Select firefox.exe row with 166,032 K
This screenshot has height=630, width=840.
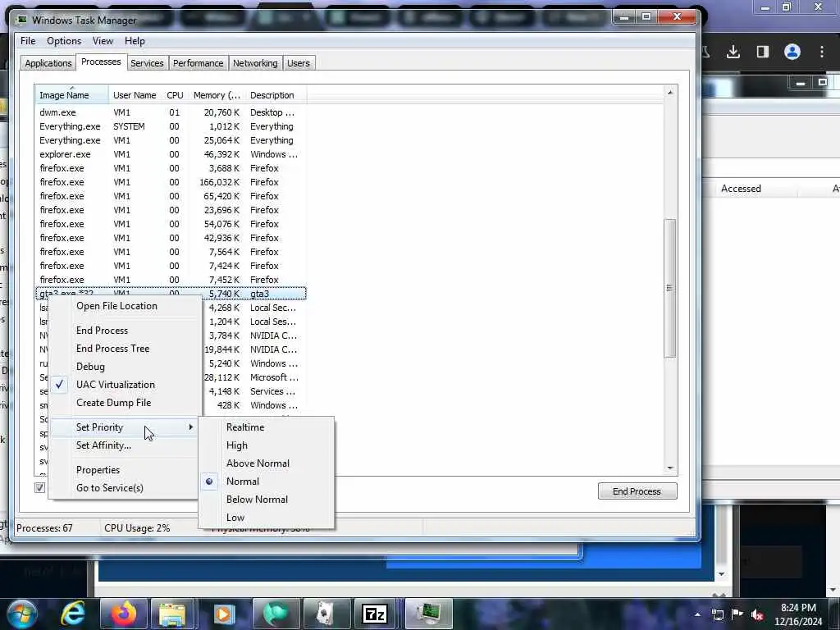coord(171,182)
